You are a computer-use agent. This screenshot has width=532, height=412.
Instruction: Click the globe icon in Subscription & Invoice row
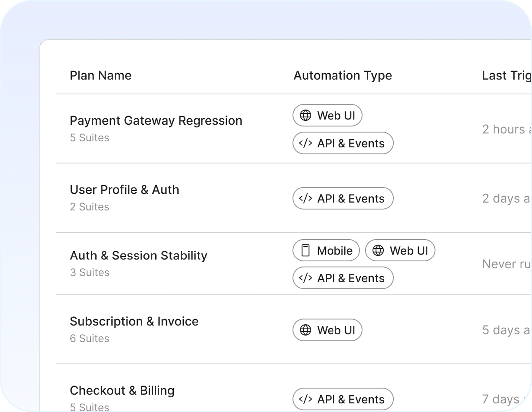(x=305, y=330)
